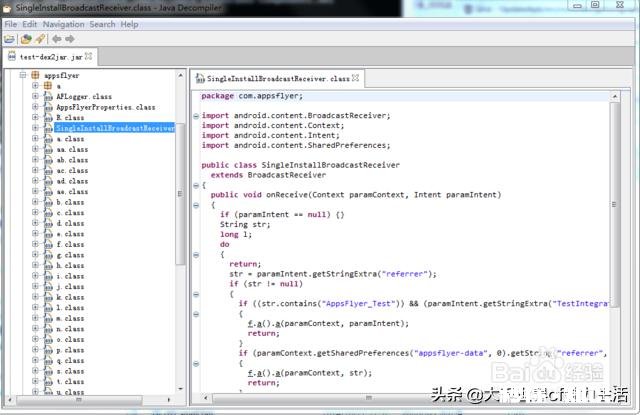Collapse the appsflyer package node

pos(23,75)
